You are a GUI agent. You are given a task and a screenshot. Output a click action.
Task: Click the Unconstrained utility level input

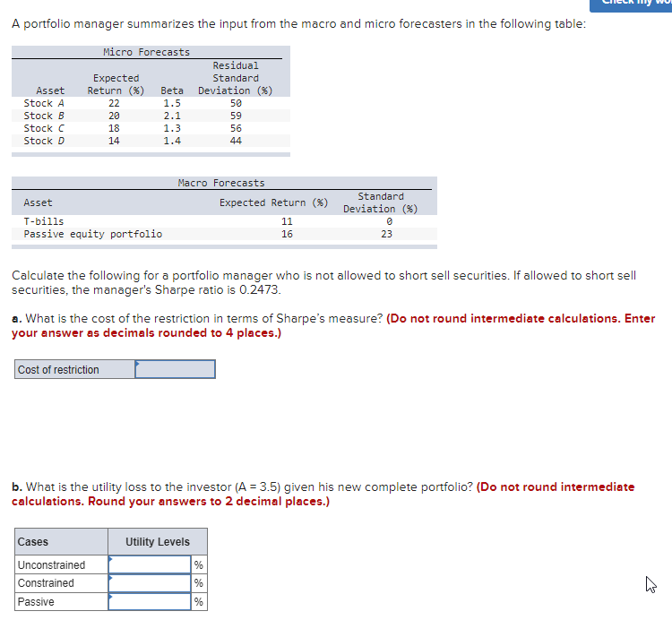(x=150, y=564)
